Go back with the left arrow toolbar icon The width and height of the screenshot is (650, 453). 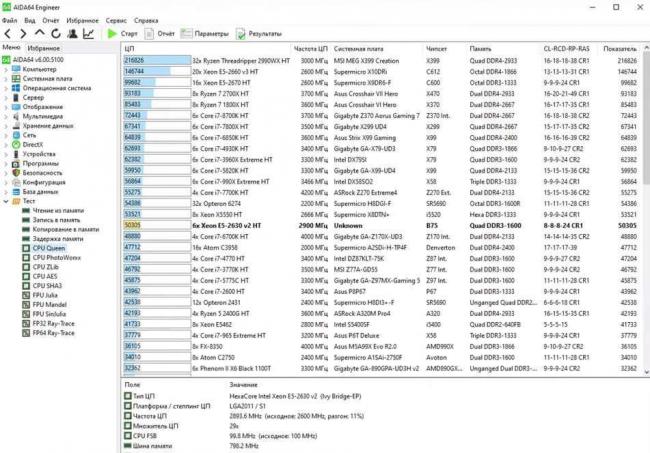point(8,34)
